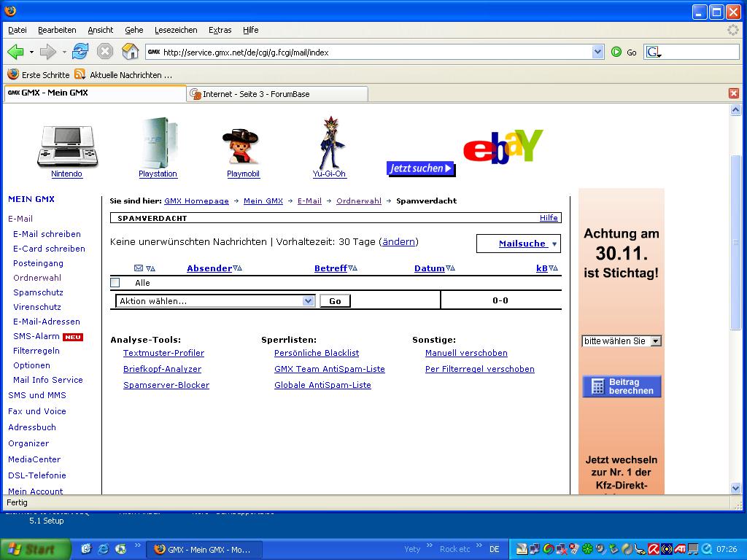Open the bitte wählen Sie dropdown
Image resolution: width=747 pixels, height=560 pixels.
click(x=622, y=341)
